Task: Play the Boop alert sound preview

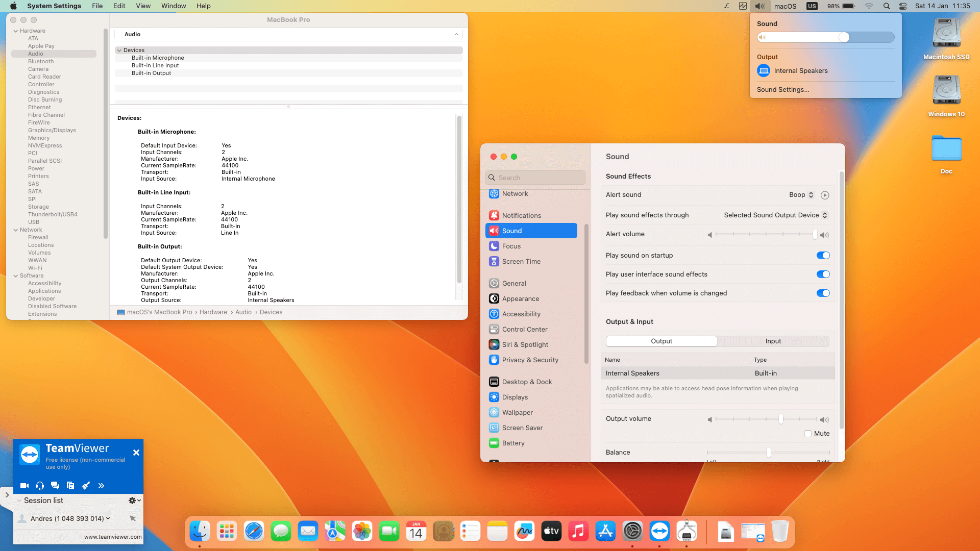Action: (825, 195)
